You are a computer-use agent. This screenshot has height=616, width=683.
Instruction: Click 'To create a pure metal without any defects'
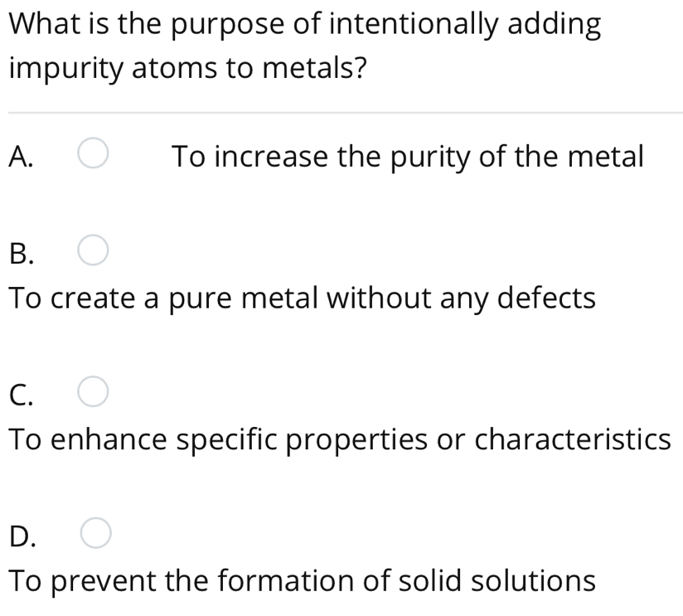pyautogui.click(x=302, y=298)
